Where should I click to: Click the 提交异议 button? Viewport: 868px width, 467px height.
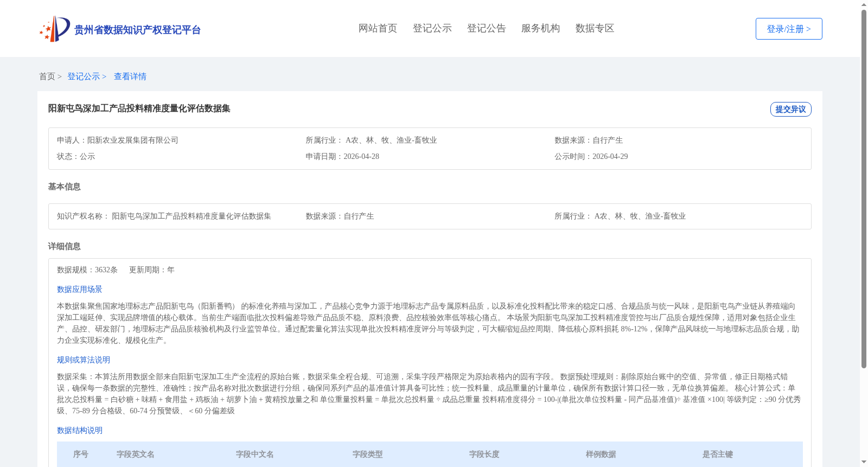coord(790,109)
